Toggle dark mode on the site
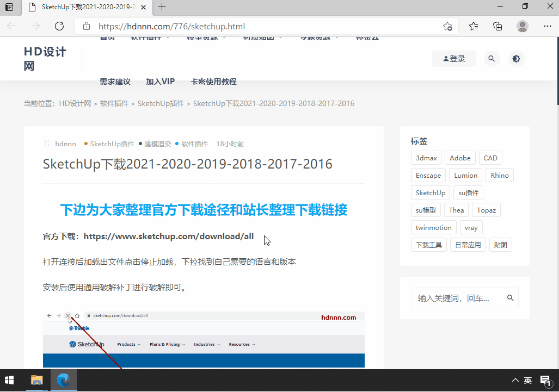Screen dimensions: 559x392 coord(516,59)
